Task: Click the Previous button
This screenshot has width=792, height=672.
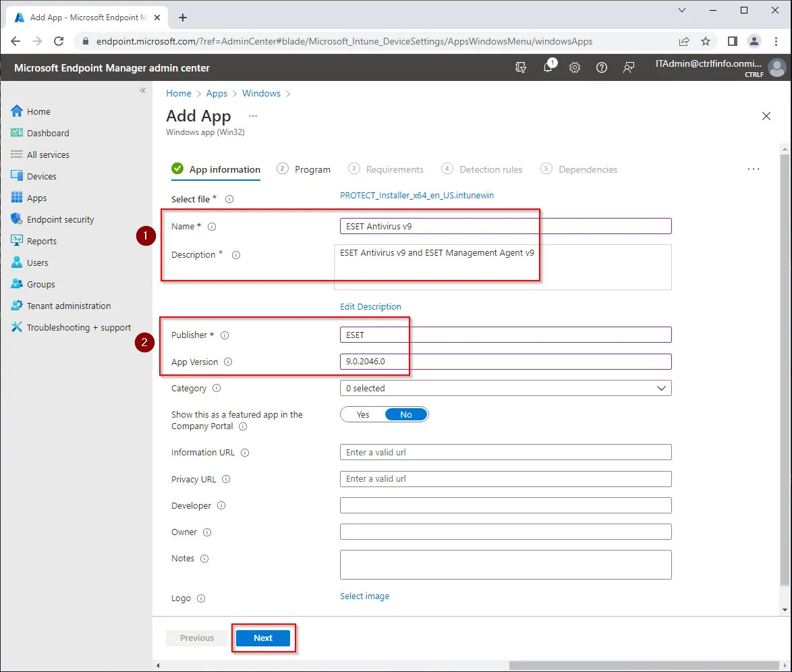Action: [197, 638]
